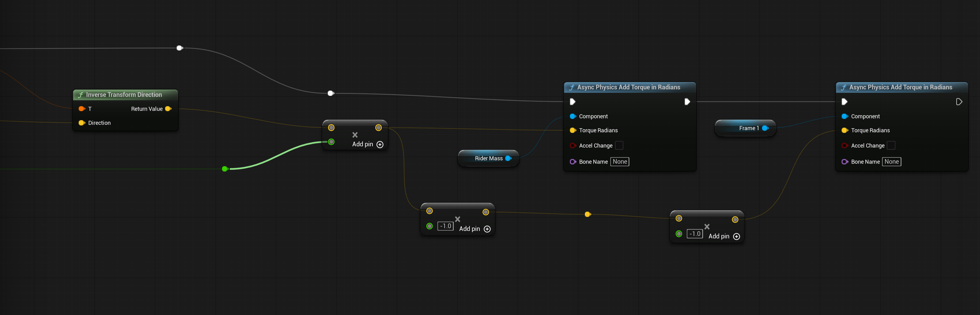This screenshot has width=980, height=315.
Task: Click Component pin on the Frame 1 torque node
Action: click(845, 116)
